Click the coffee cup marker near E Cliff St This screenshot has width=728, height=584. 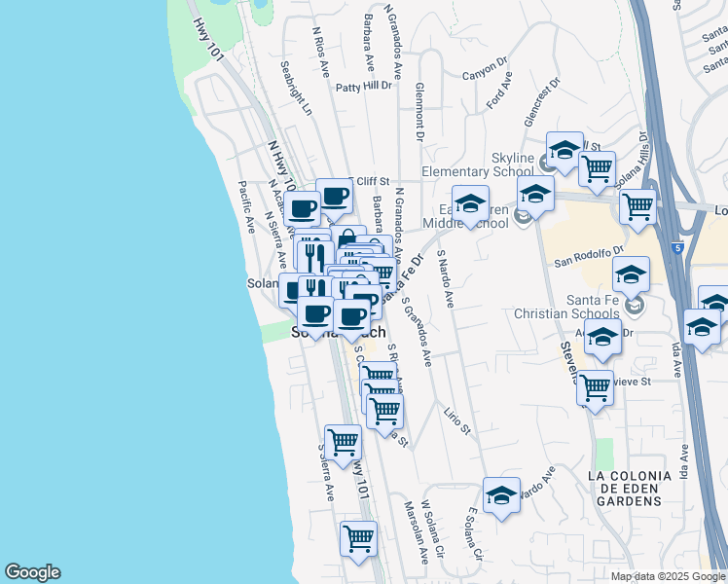click(x=335, y=199)
